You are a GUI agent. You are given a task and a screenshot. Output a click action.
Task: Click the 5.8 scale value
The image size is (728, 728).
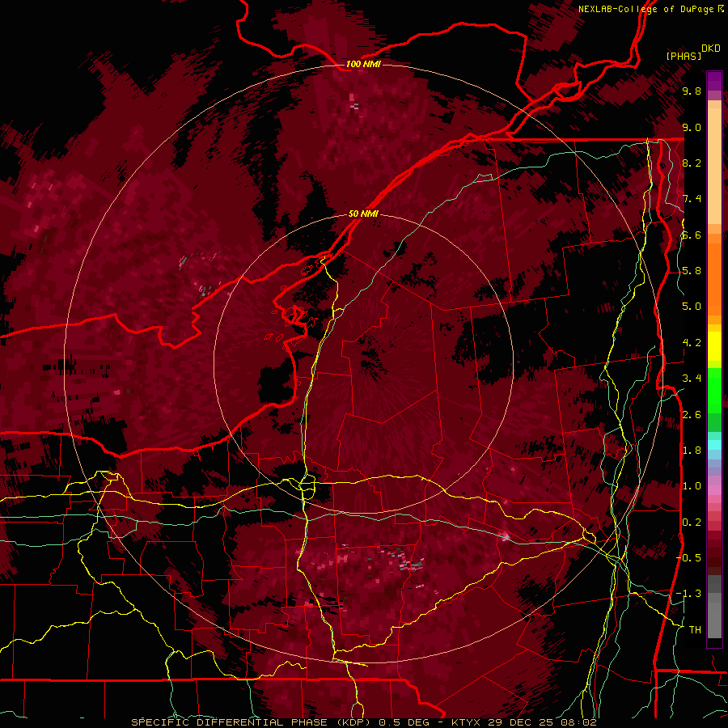tap(692, 271)
